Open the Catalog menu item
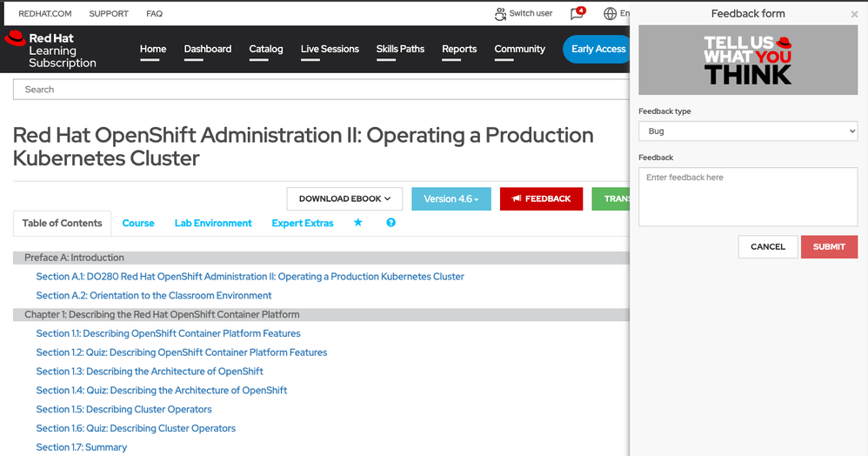This screenshot has height=456, width=868. tap(266, 49)
